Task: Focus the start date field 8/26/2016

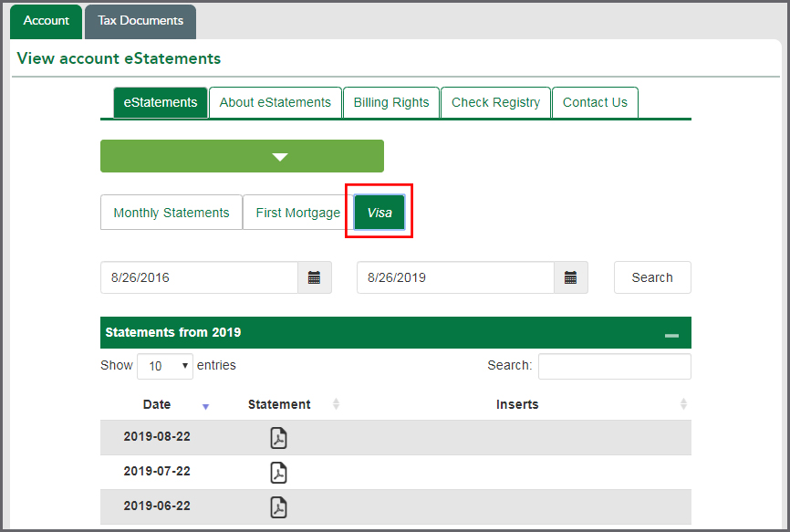Action: click(x=199, y=277)
